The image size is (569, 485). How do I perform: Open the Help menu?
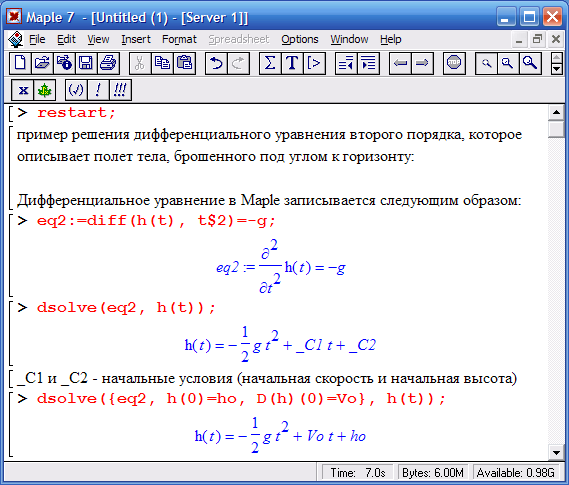click(391, 39)
